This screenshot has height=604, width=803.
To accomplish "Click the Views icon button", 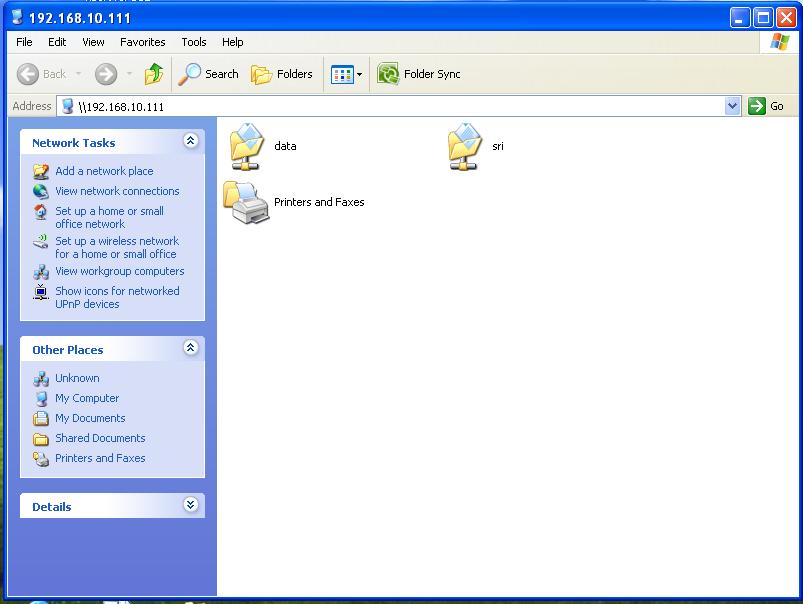I will coord(342,75).
